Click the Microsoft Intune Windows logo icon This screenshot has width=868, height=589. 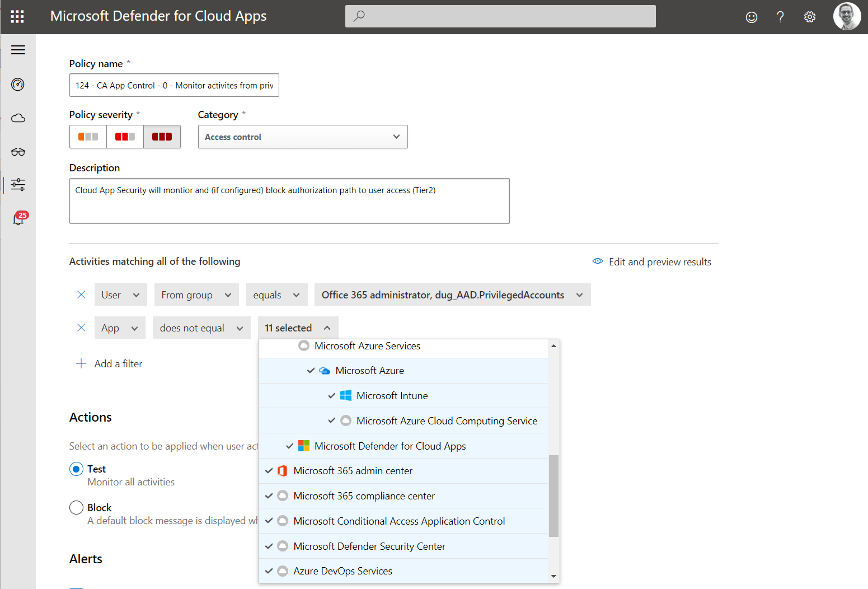pyautogui.click(x=346, y=395)
